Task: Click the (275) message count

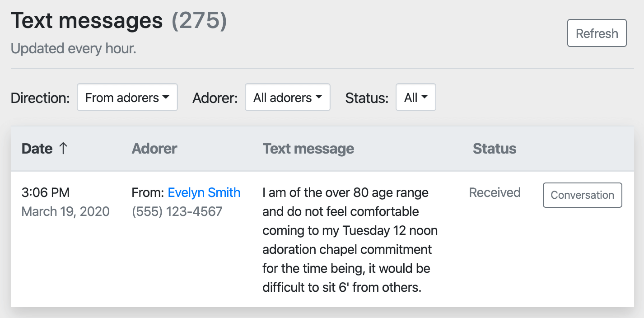Action: [x=199, y=21]
